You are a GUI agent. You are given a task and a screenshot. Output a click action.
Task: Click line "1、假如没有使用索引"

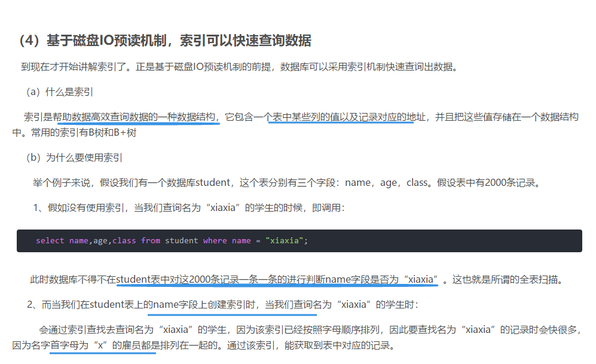[189, 208]
